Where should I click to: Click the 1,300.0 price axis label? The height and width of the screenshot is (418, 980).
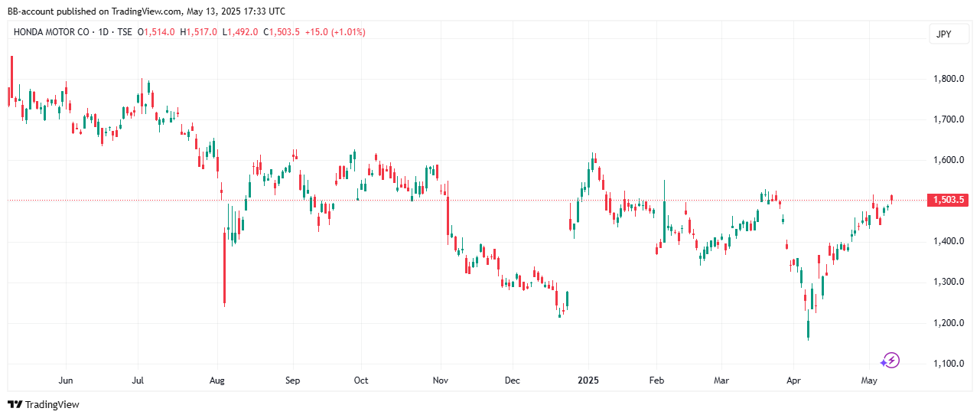click(x=948, y=282)
